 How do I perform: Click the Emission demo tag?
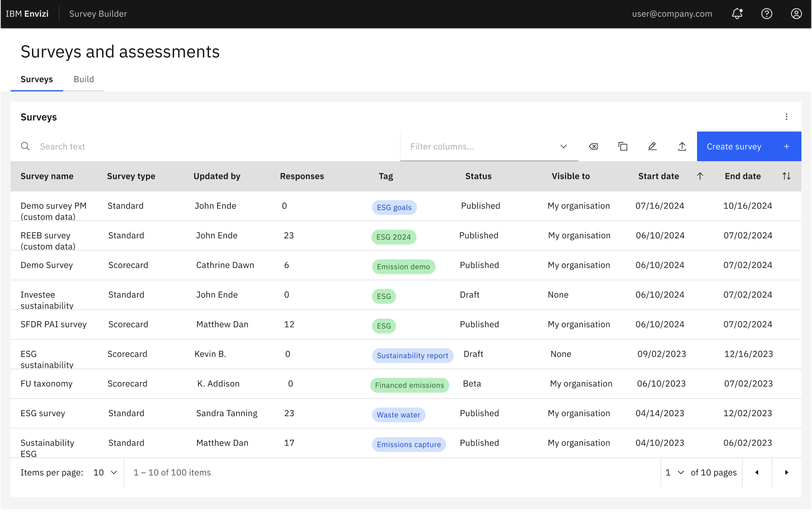click(x=403, y=267)
